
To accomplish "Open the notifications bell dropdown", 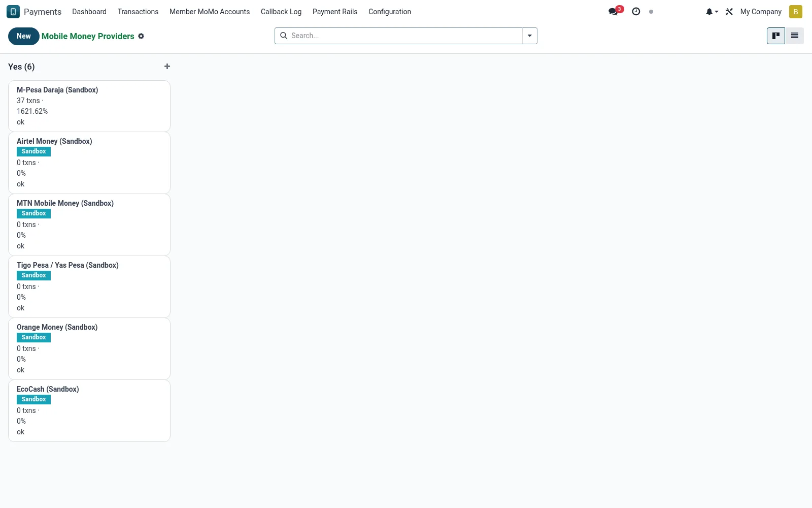I will click(x=712, y=12).
